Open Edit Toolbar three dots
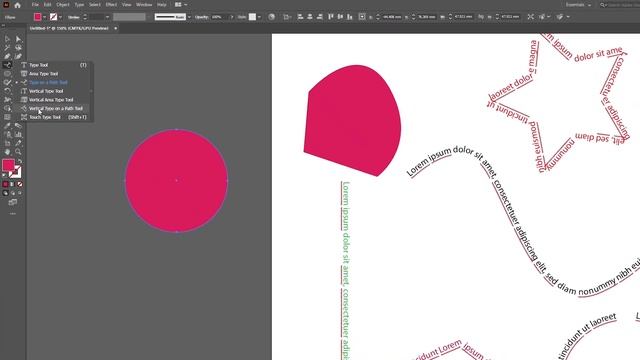The width and height of the screenshot is (640, 360). [x=13, y=213]
